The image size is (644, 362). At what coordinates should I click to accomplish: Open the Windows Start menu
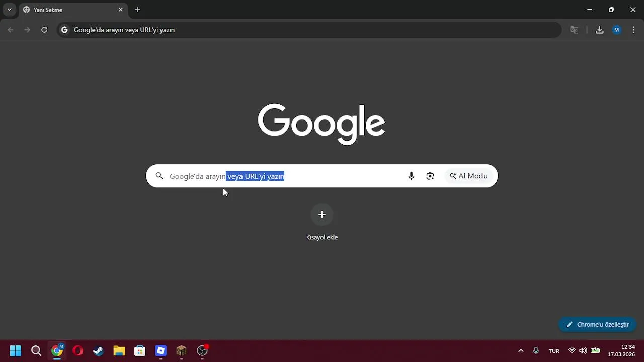15,351
